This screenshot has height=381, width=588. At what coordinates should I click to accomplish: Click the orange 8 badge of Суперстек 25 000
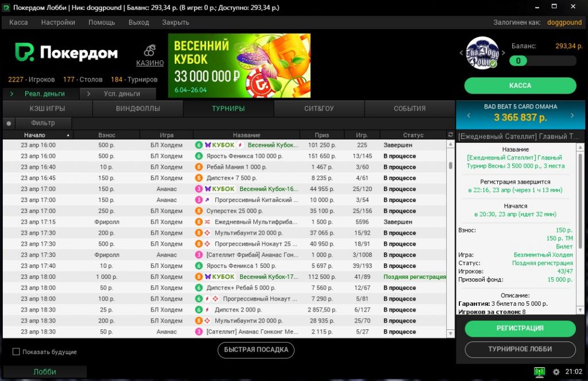point(199,211)
